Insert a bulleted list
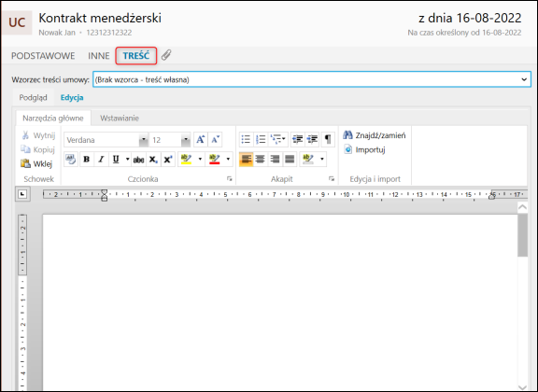 [246, 139]
